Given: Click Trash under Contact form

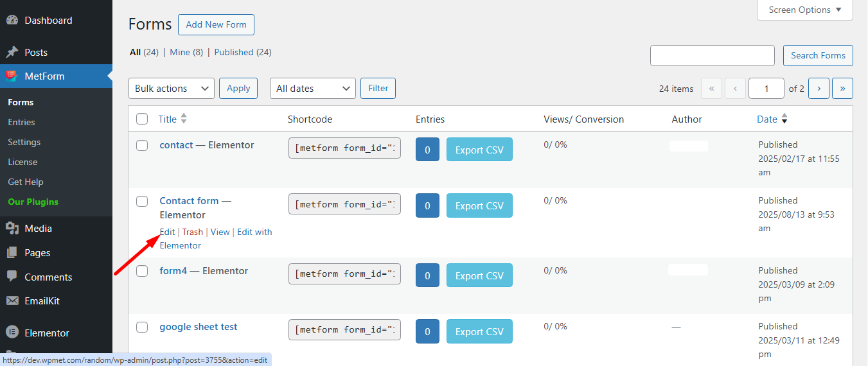Looking at the screenshot, I should (193, 232).
